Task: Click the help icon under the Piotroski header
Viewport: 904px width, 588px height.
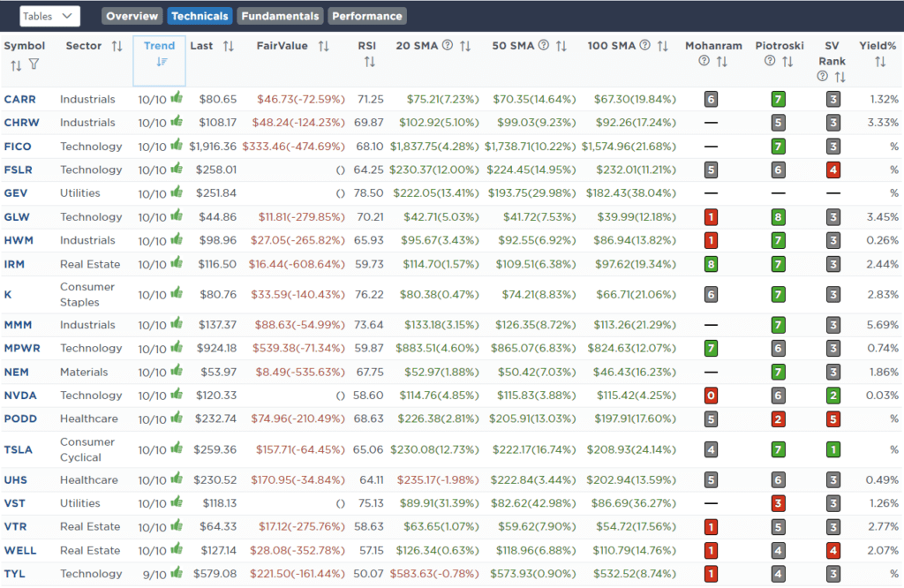Action: pos(768,60)
